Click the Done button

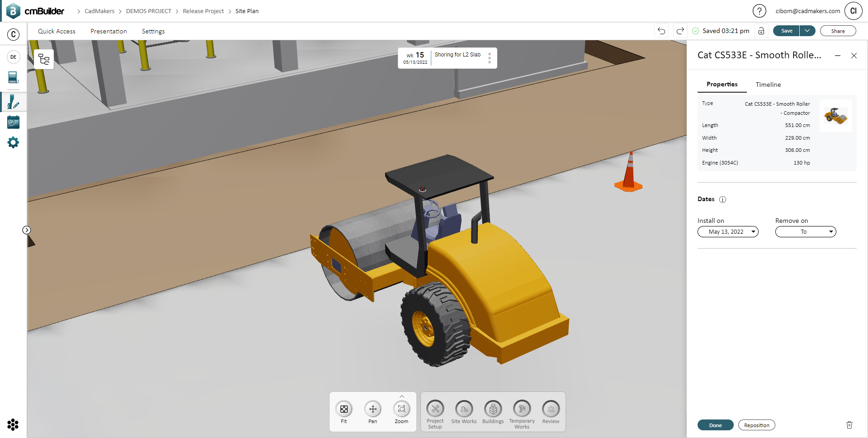(x=715, y=425)
